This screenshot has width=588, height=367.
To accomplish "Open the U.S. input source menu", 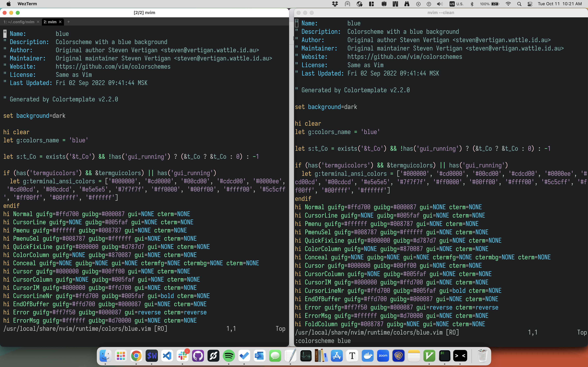I will [x=456, y=4].
